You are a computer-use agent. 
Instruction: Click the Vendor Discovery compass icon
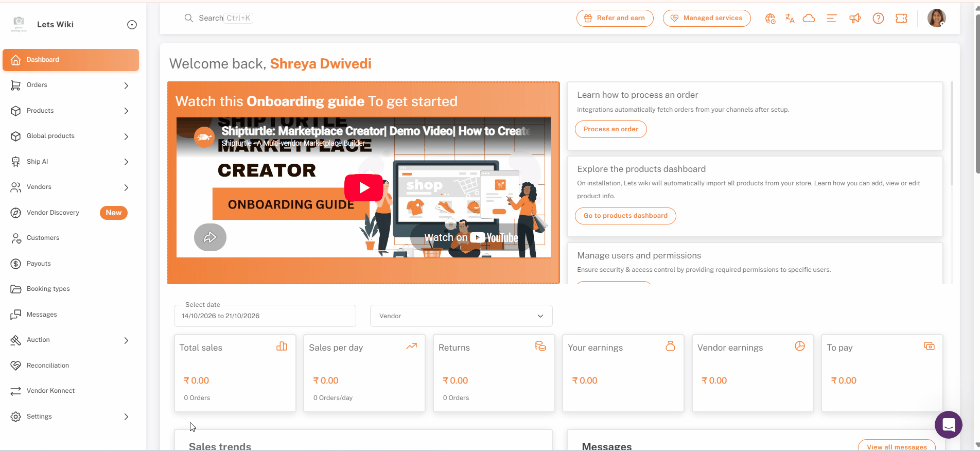point(16,213)
